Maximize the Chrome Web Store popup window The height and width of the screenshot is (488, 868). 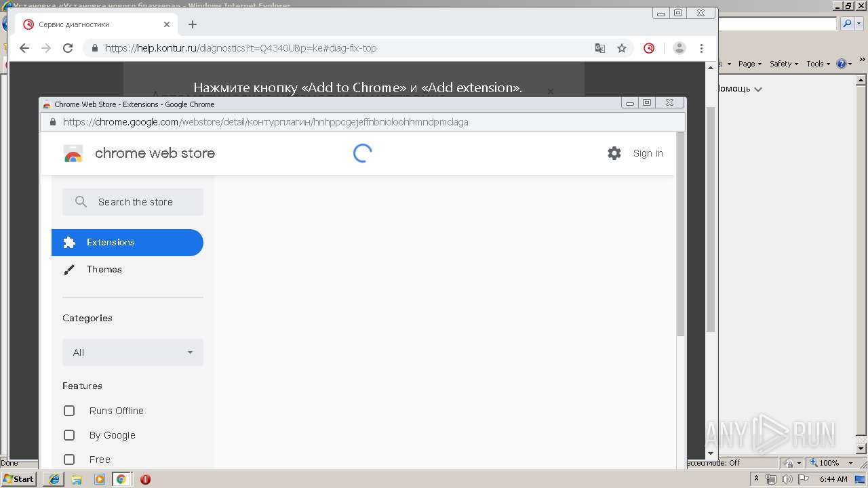[647, 103]
